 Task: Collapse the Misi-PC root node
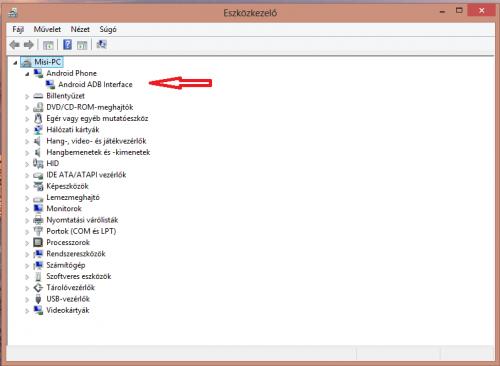coord(15,62)
